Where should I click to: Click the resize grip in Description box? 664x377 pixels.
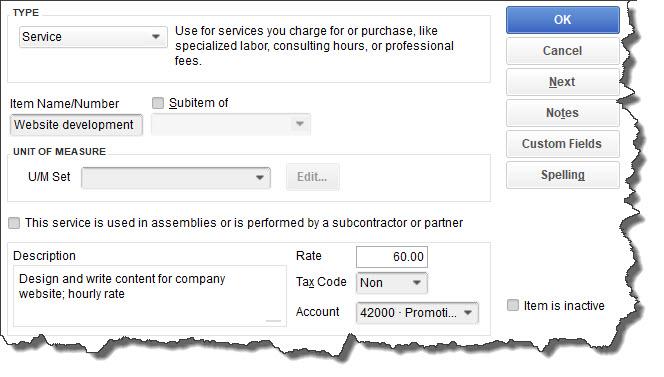pos(274,321)
